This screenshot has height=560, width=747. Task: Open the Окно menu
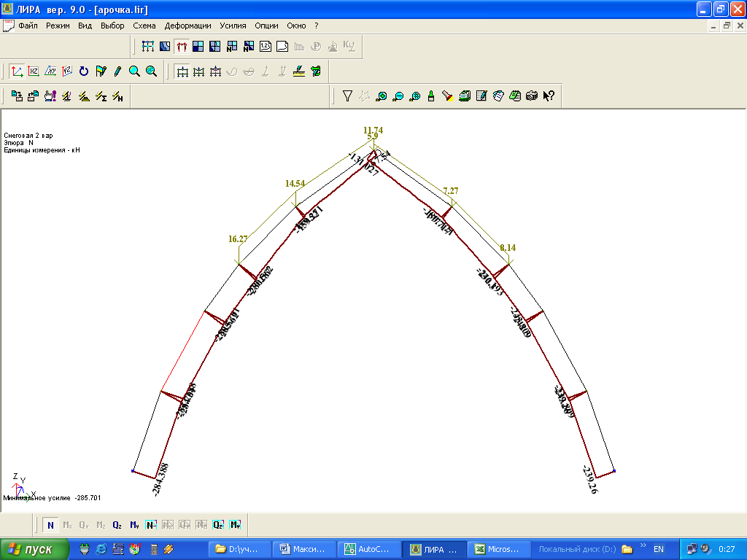tap(296, 26)
